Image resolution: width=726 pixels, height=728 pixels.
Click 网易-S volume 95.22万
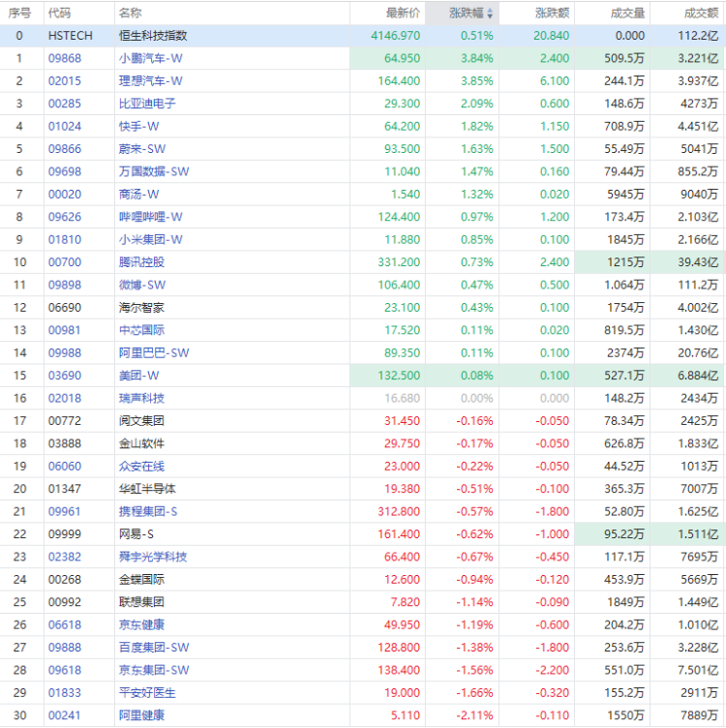tap(624, 534)
